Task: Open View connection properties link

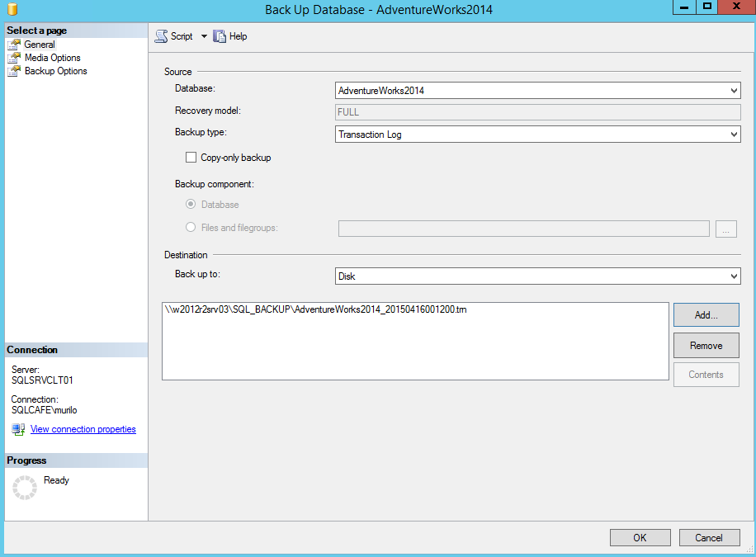Action: (x=83, y=429)
